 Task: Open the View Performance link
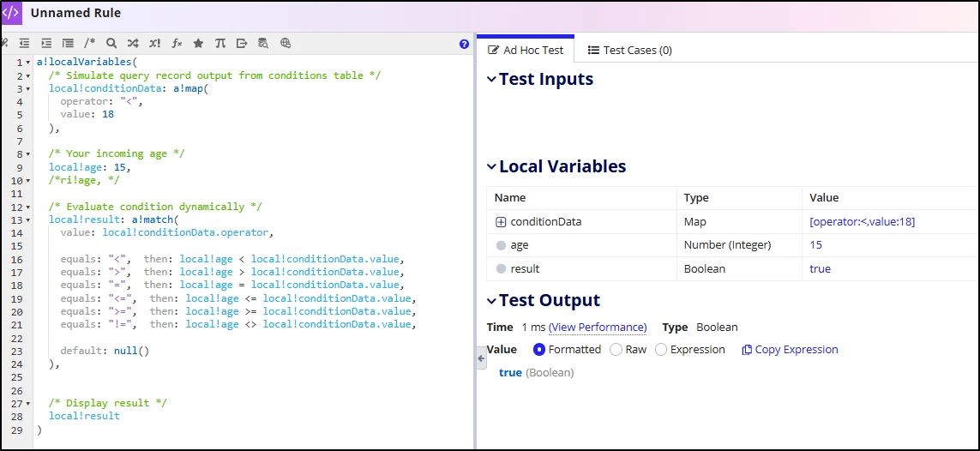tap(598, 328)
